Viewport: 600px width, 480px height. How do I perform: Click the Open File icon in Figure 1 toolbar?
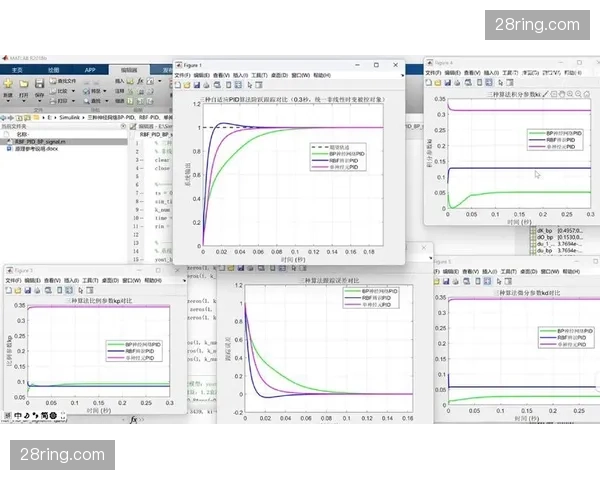(x=186, y=85)
